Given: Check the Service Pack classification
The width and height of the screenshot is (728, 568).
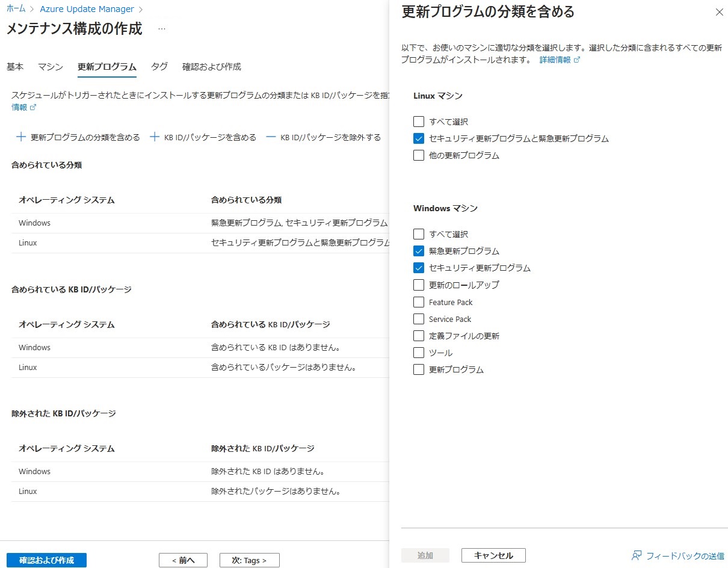Looking at the screenshot, I should tap(419, 319).
